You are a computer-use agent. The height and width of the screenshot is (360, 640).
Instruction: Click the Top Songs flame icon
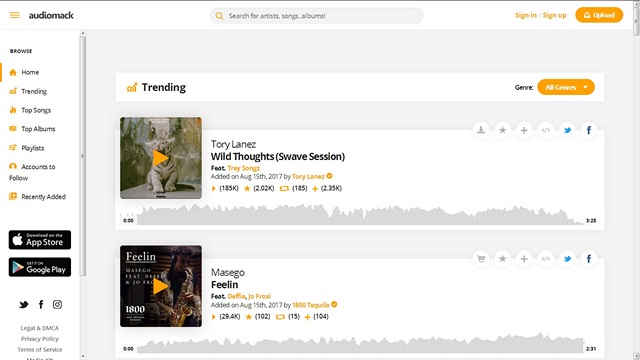[x=13, y=110]
